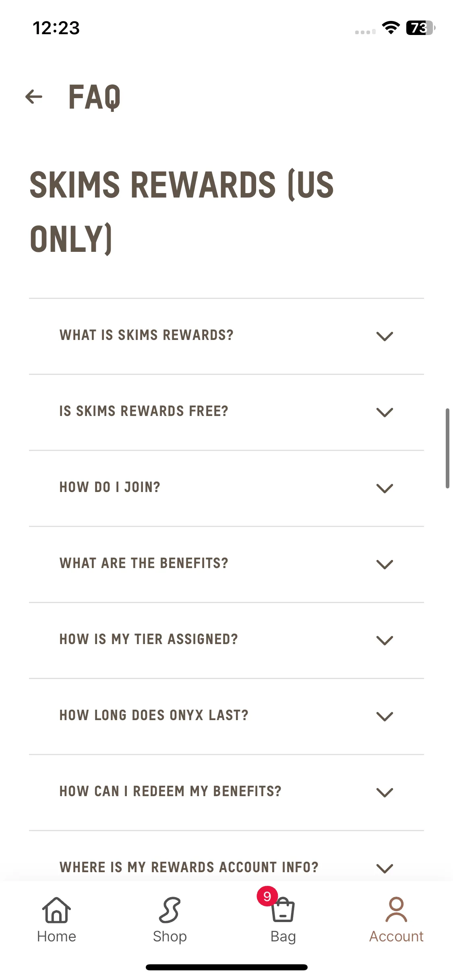This screenshot has height=980, width=453.
Task: Tap the back arrow next to FAQ
Action: [34, 97]
